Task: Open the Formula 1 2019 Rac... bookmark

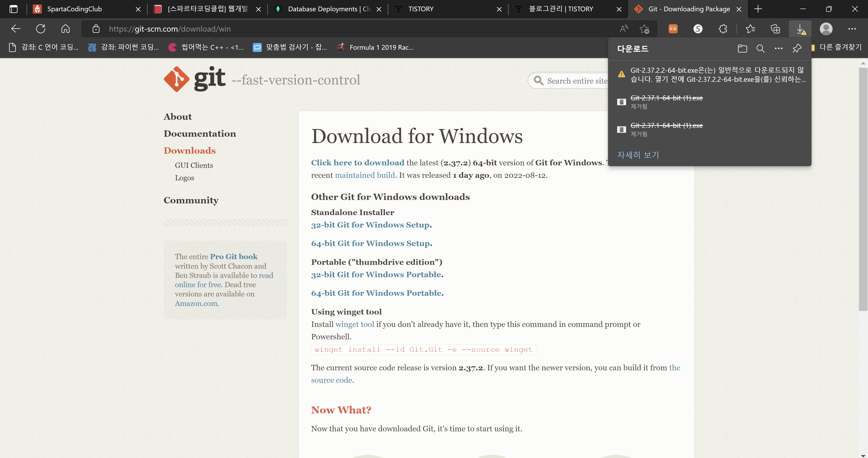Action: pos(375,47)
